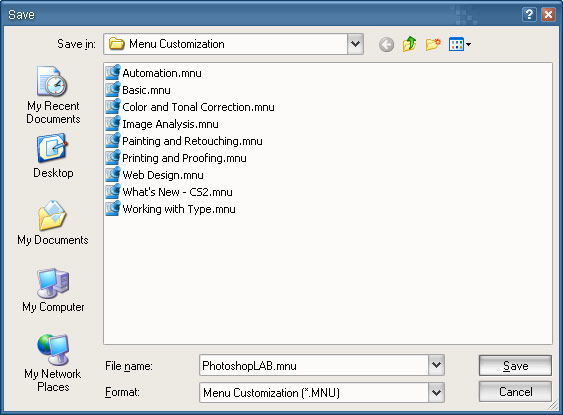Go to Desktop in places bar
Viewport: 563px width, 415px height.
pyautogui.click(x=53, y=156)
